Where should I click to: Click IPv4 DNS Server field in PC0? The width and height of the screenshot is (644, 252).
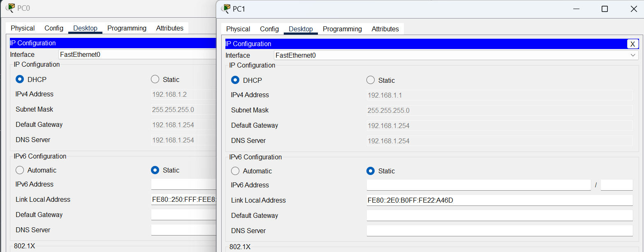pos(184,140)
